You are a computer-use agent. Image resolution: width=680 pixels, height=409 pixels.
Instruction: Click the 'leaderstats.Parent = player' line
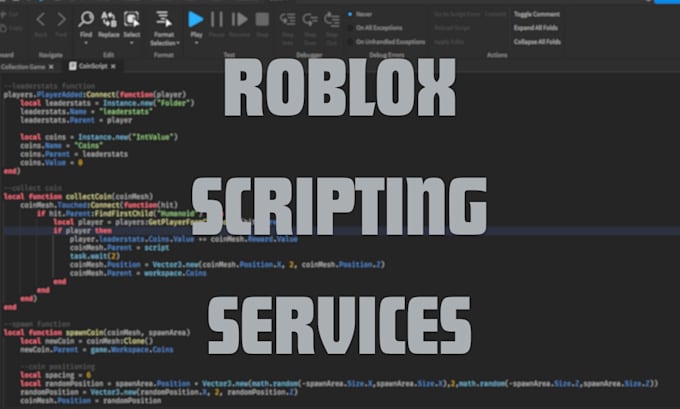[76, 120]
